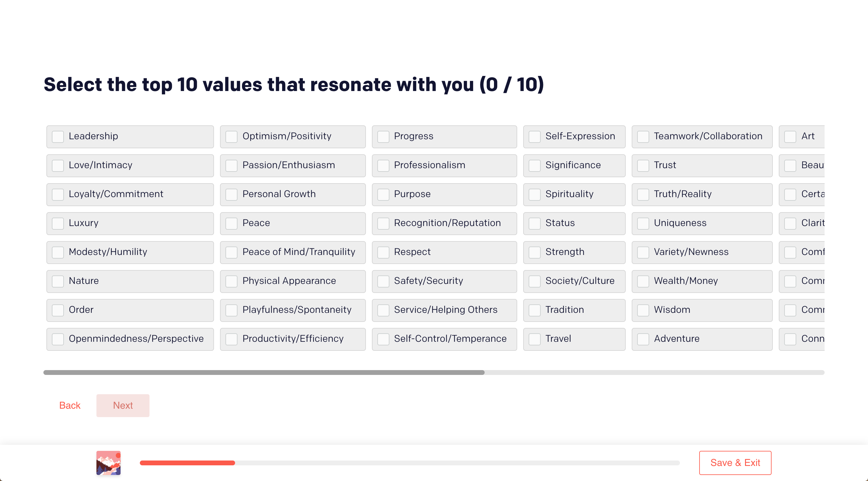This screenshot has height=481, width=868.
Task: Enable the Service/Helping Others checkbox
Action: pos(383,310)
